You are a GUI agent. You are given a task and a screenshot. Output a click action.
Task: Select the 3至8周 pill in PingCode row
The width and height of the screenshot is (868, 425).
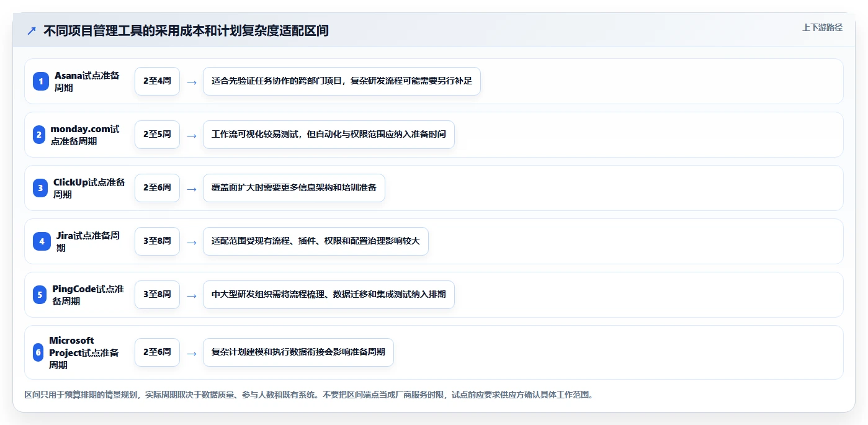(x=157, y=295)
